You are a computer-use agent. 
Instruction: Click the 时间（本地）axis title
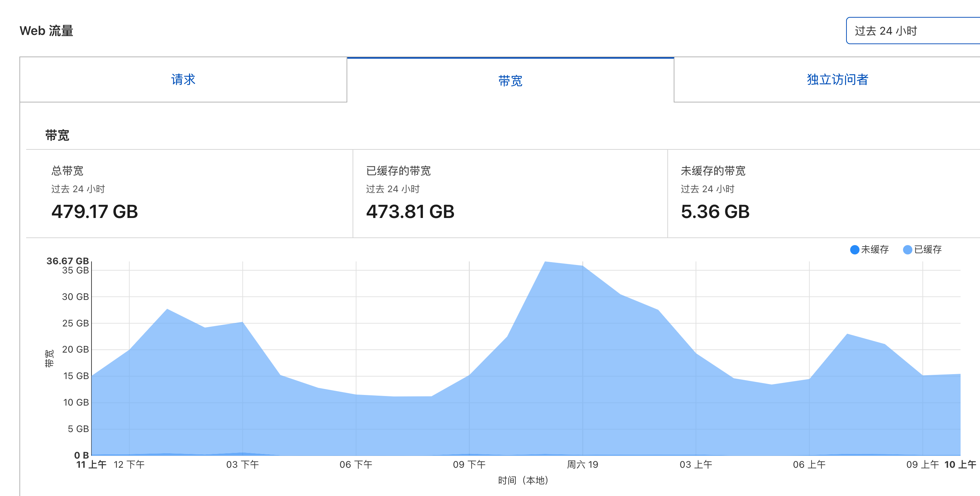[523, 480]
